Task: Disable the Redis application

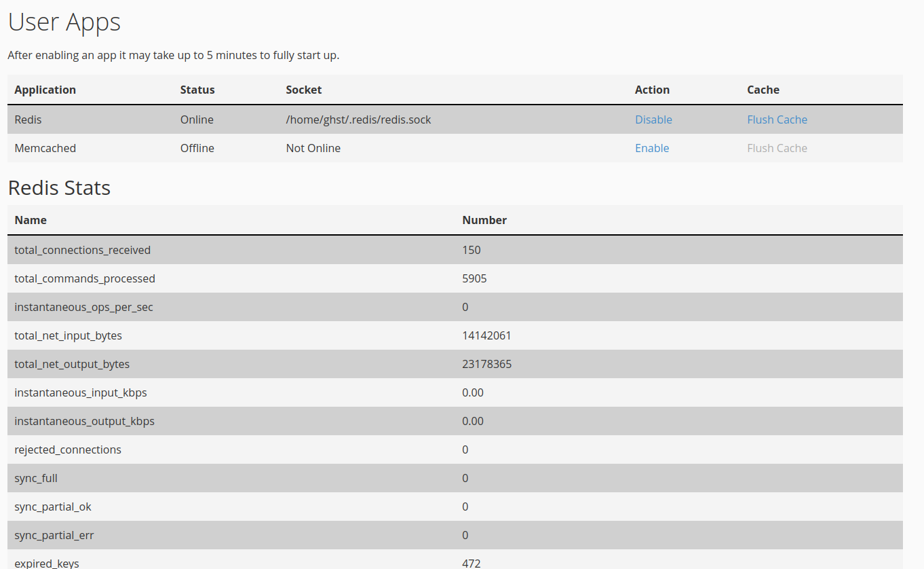Action: [x=653, y=119]
